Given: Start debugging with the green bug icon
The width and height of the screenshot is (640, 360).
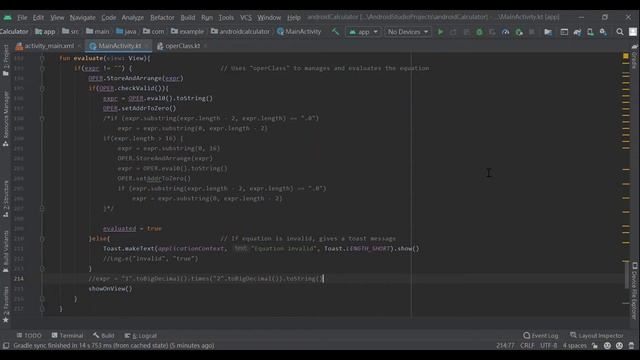Looking at the screenshot, I should coord(479,31).
